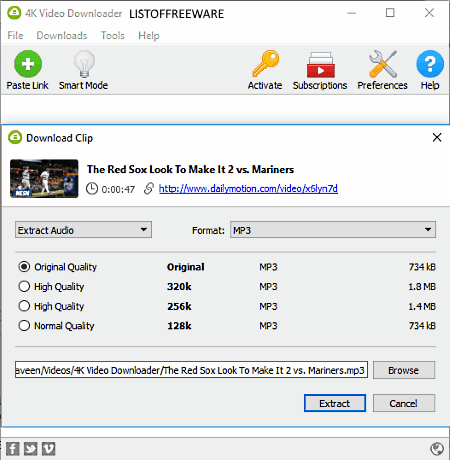
Task: Click the Extract button
Action: coord(335,403)
